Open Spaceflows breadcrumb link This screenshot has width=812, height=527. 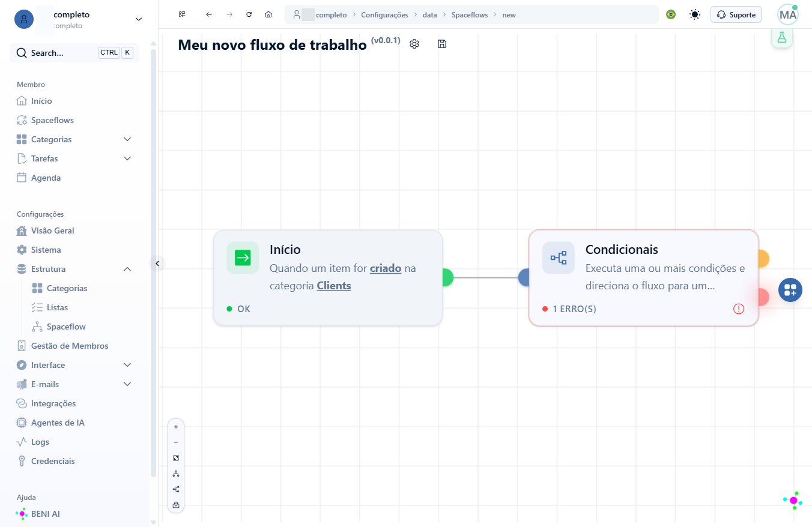point(470,14)
